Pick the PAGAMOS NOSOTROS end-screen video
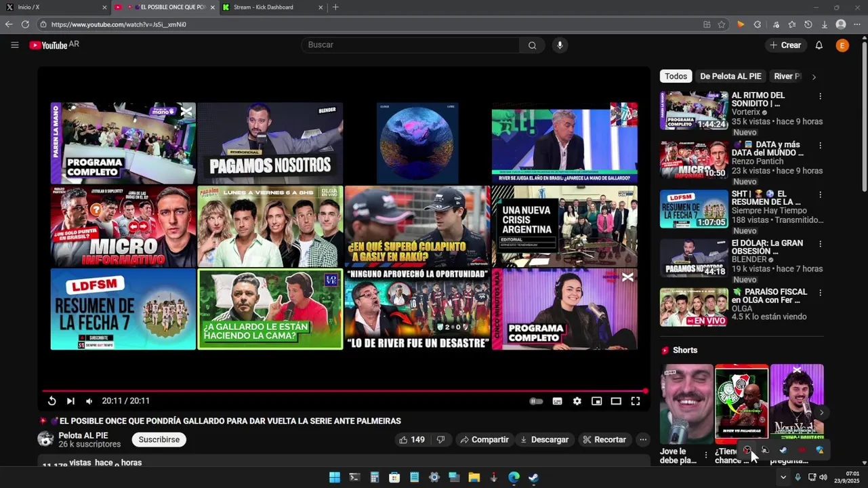The image size is (868, 488). click(270, 143)
